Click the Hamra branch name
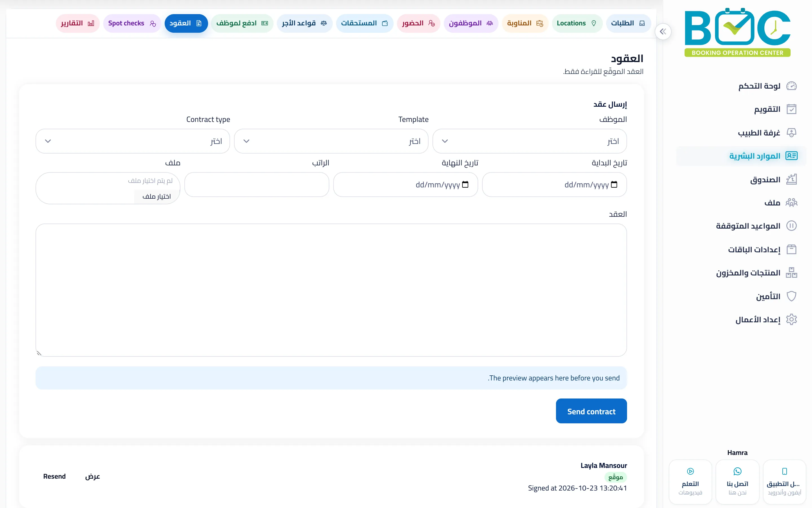This screenshot has height=508, width=812. 737,453
